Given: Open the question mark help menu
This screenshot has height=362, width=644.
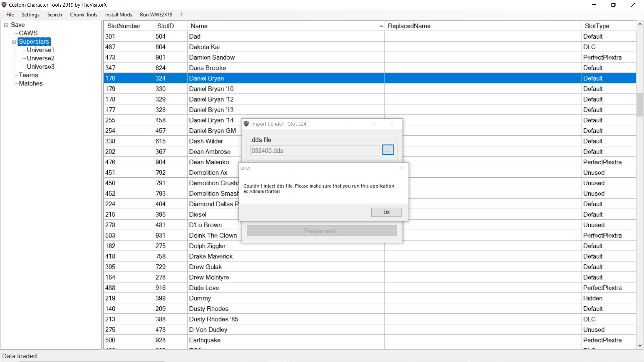Looking at the screenshot, I should click(181, 15).
